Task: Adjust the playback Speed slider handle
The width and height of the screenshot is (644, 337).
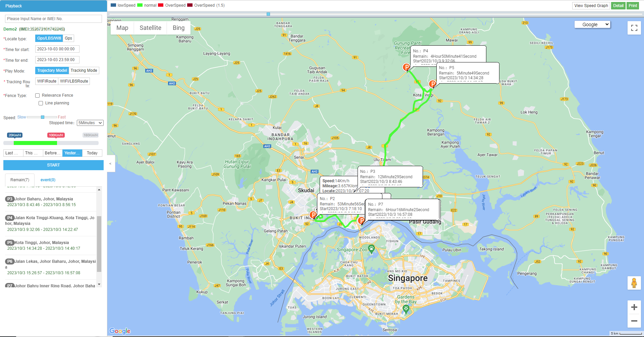Action: 43,117
